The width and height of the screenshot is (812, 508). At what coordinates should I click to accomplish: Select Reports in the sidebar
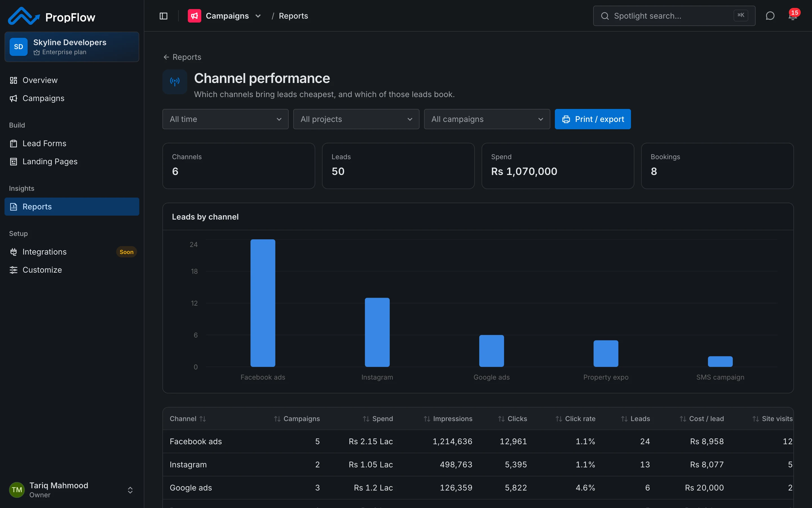click(72, 207)
